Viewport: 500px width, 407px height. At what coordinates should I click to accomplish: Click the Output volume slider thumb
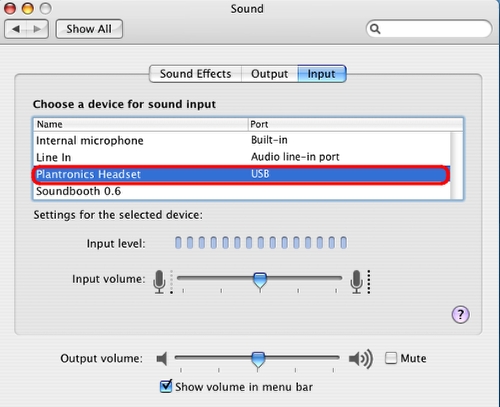click(258, 360)
